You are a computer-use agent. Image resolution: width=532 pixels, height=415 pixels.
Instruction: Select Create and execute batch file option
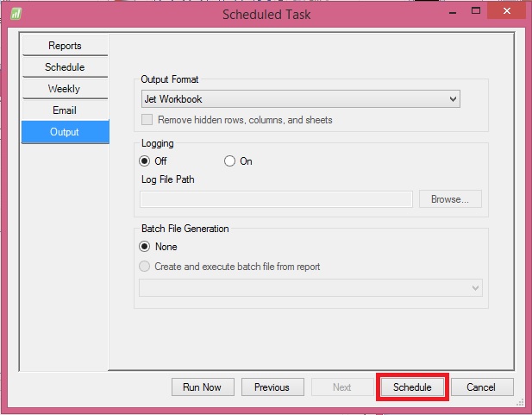point(145,267)
